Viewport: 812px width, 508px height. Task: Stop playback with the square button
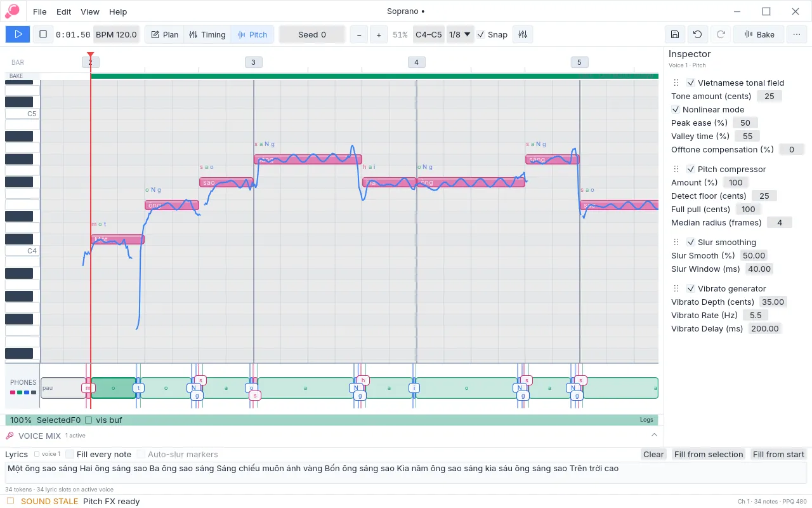[x=43, y=34]
